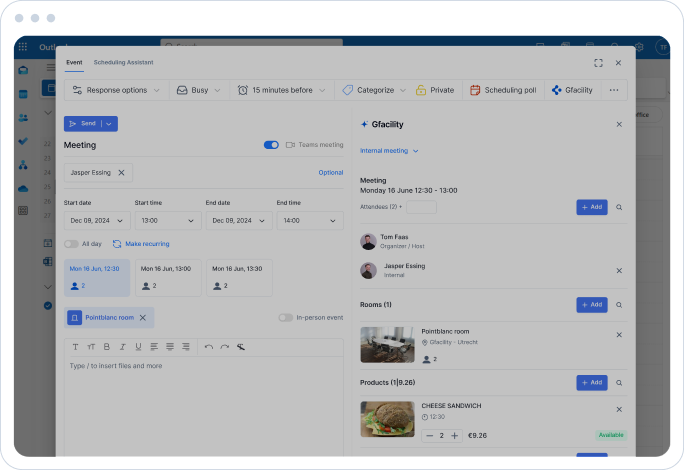The width and height of the screenshot is (684, 470).
Task: Open the more options ellipsis menu
Action: click(614, 90)
